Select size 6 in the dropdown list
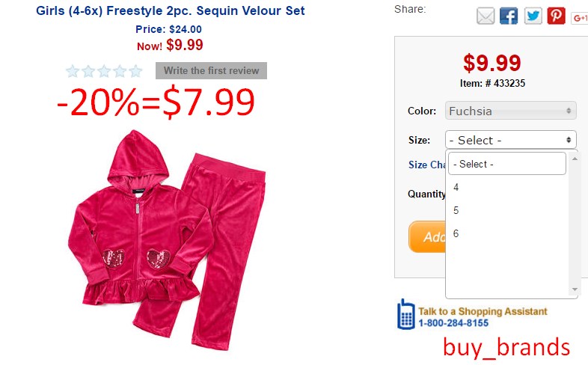The height and width of the screenshot is (365, 588). click(x=507, y=233)
